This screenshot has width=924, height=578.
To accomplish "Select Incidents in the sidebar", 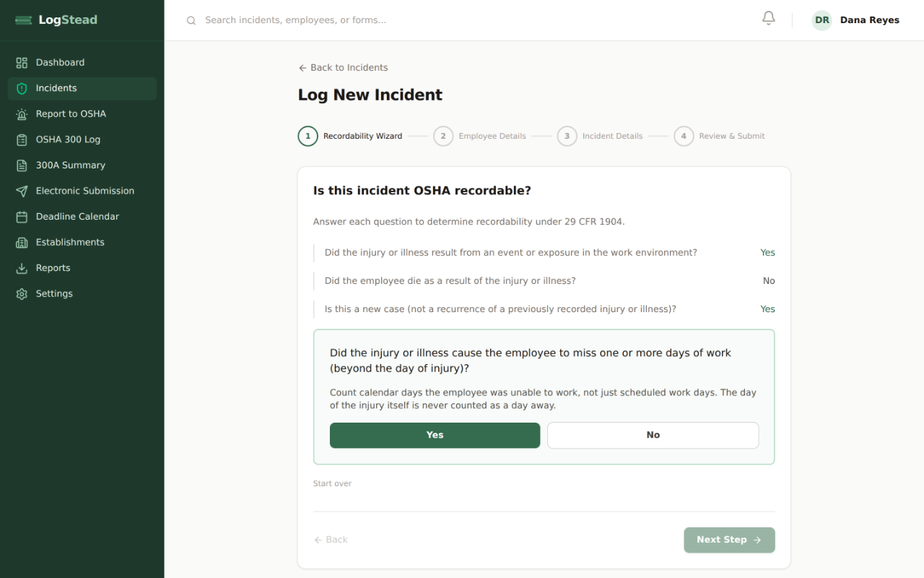I will click(x=82, y=88).
